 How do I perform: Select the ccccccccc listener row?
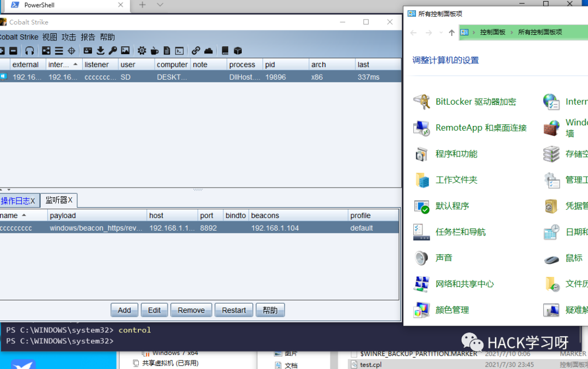(x=199, y=228)
